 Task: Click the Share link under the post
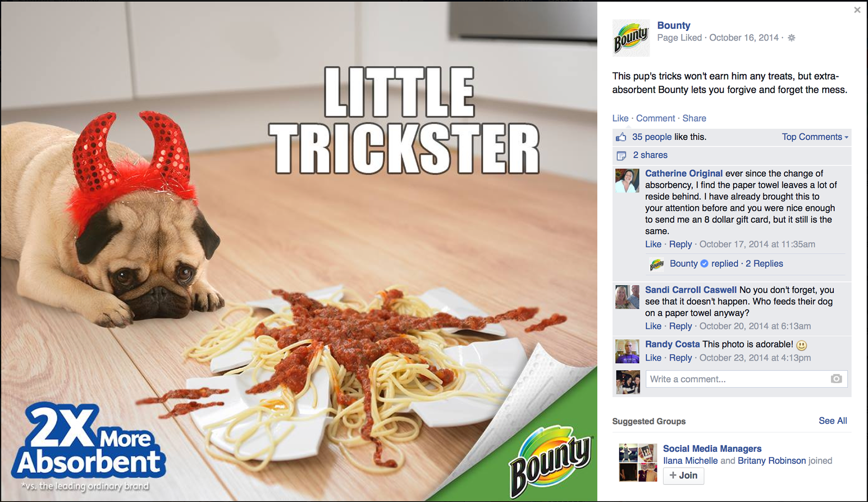tap(694, 118)
